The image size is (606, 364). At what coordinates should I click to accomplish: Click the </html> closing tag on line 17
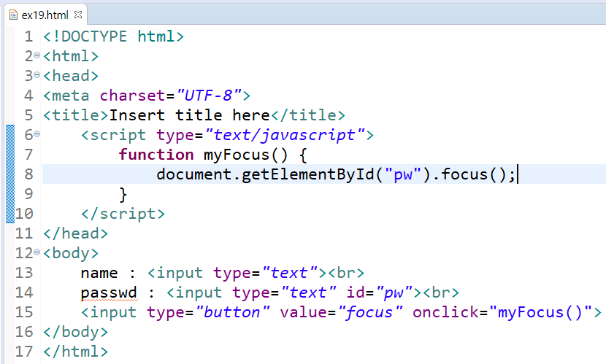tap(76, 352)
